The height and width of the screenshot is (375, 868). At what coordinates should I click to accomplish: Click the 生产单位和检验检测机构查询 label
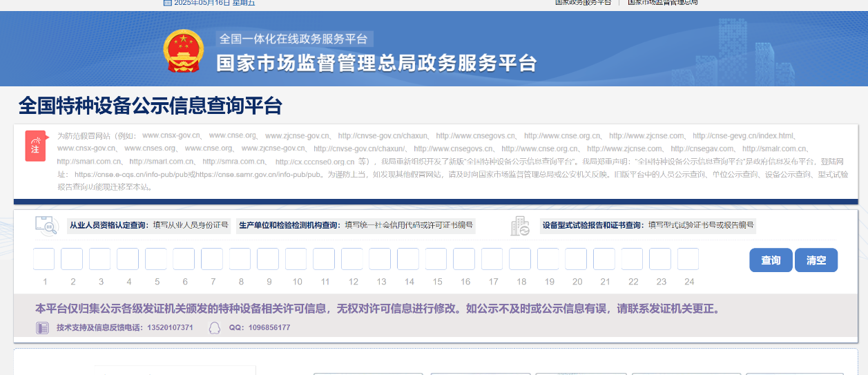click(x=289, y=225)
